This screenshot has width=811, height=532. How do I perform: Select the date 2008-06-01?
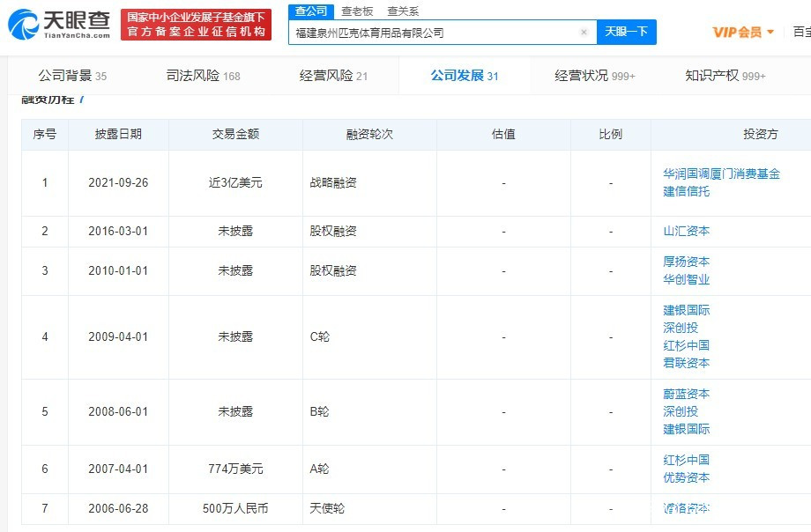[x=118, y=411]
